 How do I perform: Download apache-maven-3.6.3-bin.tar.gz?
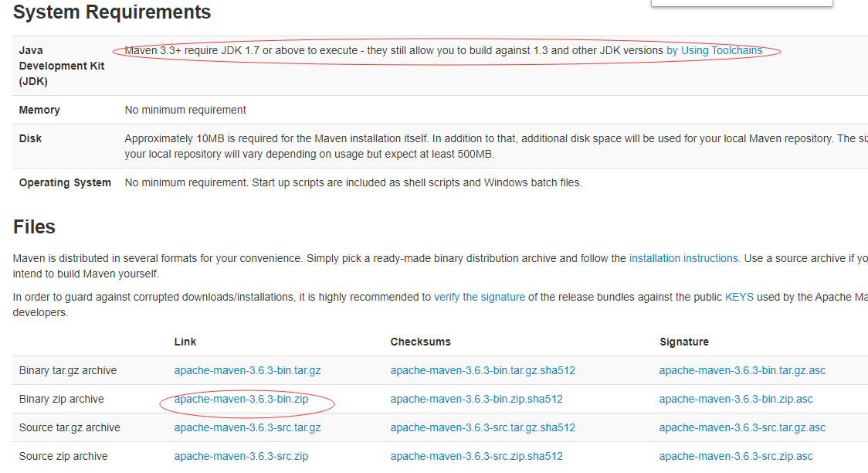pyautogui.click(x=247, y=370)
